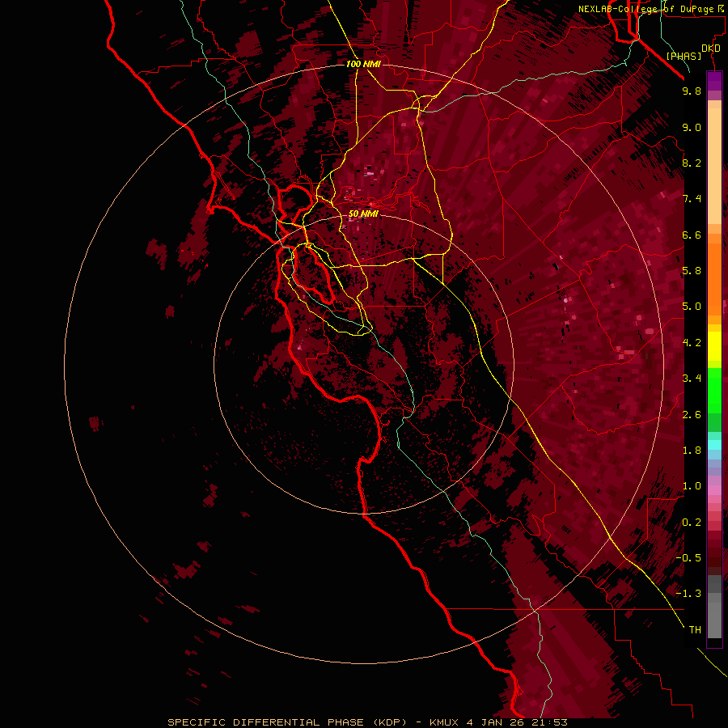This screenshot has height=728, width=728.
Task: Pick the cyan color bar segment
Action: click(x=714, y=445)
